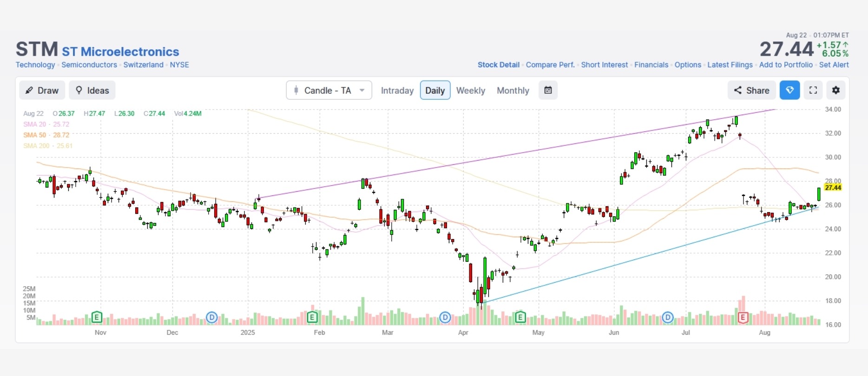Screen dimensions: 868x376
Task: Click the dividend marker before Apr
Action: point(445,318)
